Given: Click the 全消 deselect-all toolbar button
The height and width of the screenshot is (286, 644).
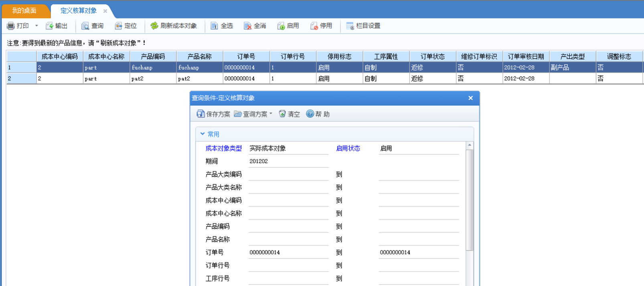Looking at the screenshot, I should (255, 26).
